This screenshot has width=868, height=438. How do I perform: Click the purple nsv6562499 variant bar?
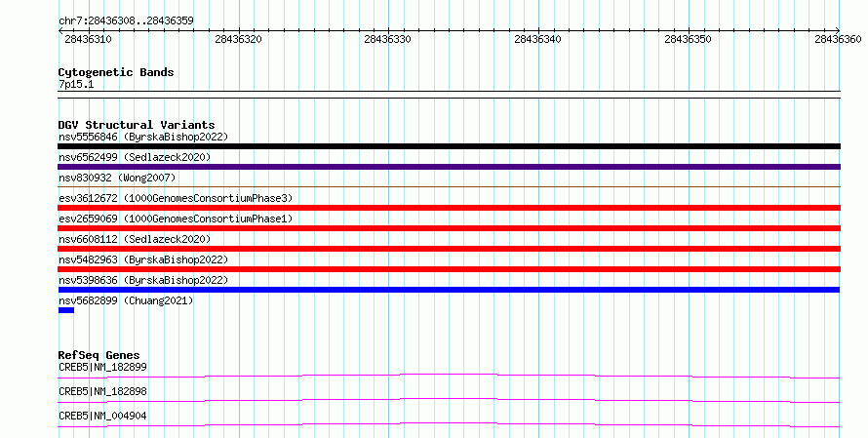449,167
